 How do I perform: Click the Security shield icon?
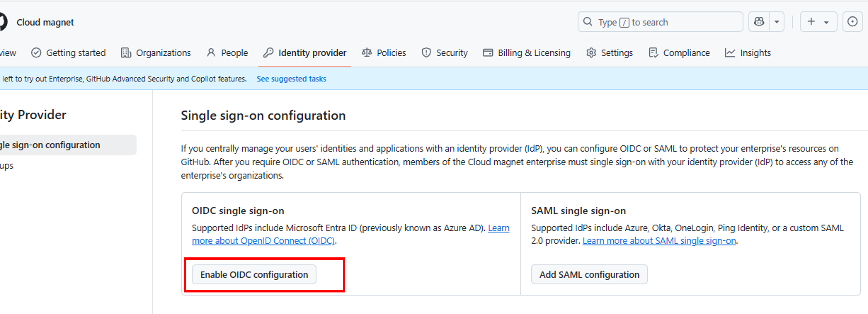pos(426,53)
